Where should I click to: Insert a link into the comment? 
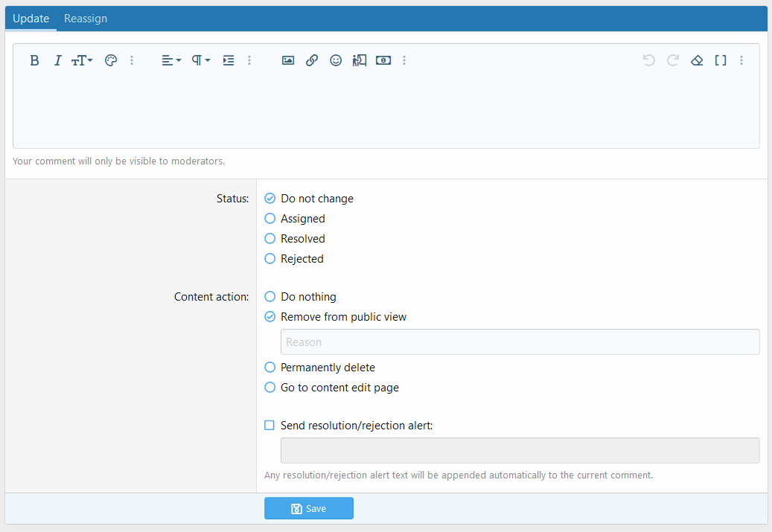point(312,60)
